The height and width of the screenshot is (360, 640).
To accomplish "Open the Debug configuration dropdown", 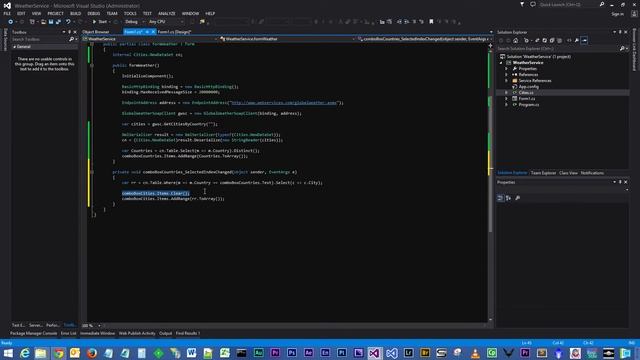I will (x=133, y=22).
